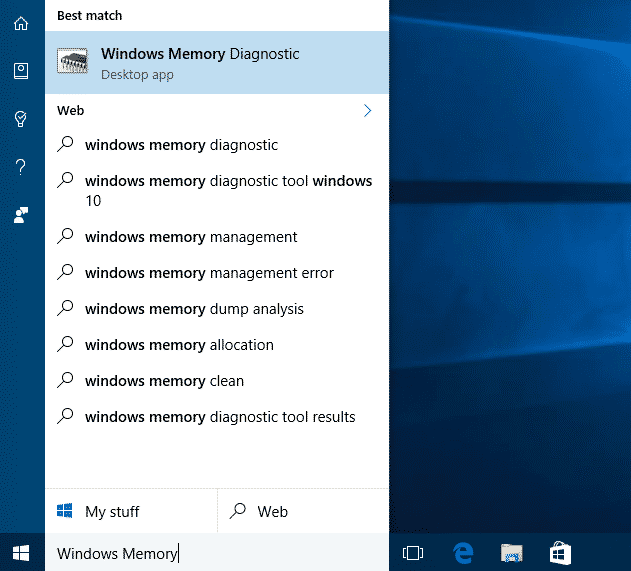Open the Reminders lightbulb icon

21,119
